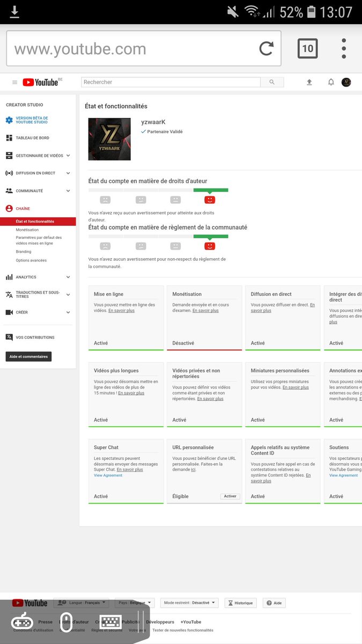Open Diffusion en direct sidebar section
This screenshot has width=362, height=644.
(35, 173)
